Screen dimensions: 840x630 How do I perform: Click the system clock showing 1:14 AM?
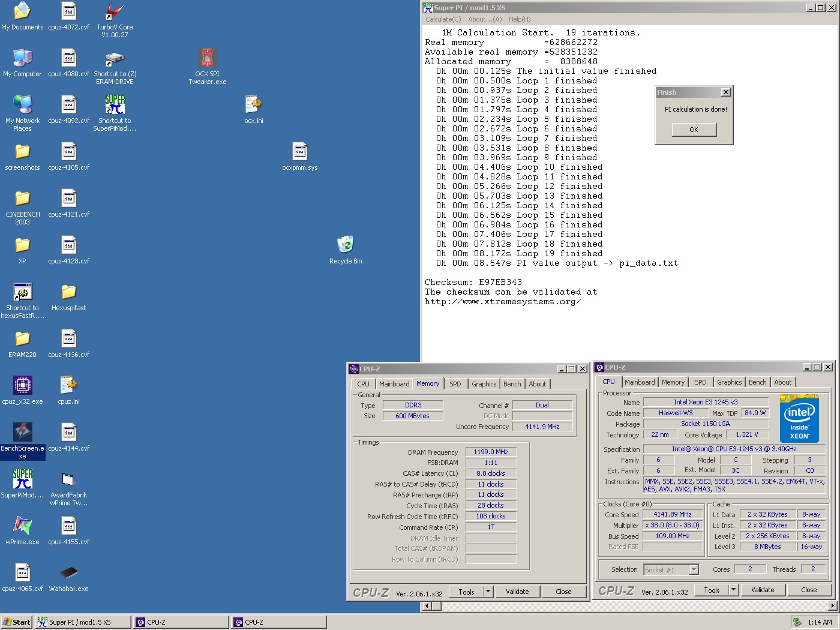[x=820, y=622]
